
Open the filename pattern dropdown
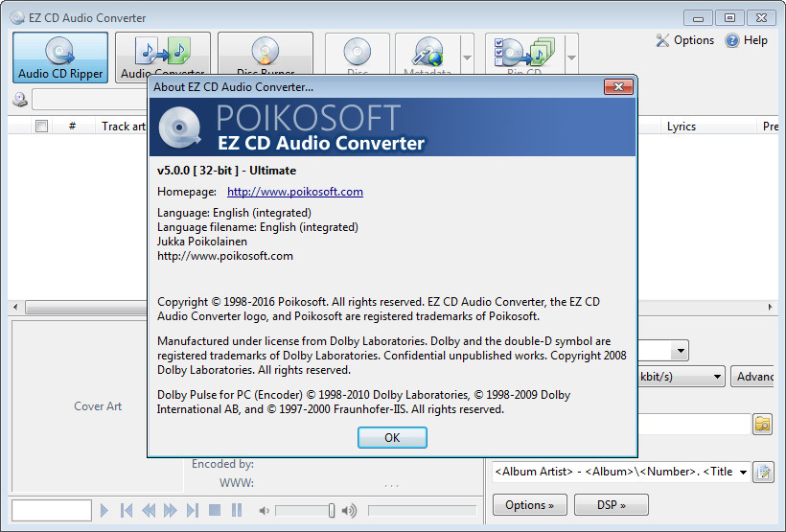(x=743, y=472)
